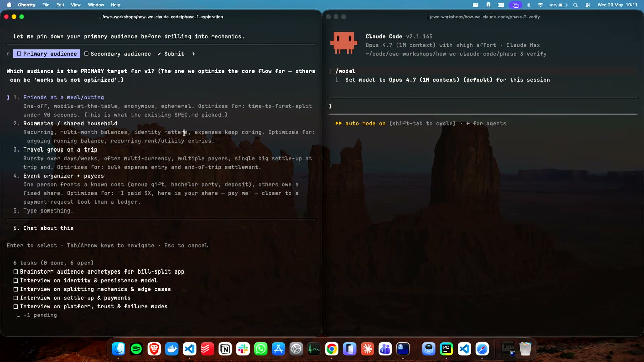Open Finder from the dock
644x362 pixels.
118,349
